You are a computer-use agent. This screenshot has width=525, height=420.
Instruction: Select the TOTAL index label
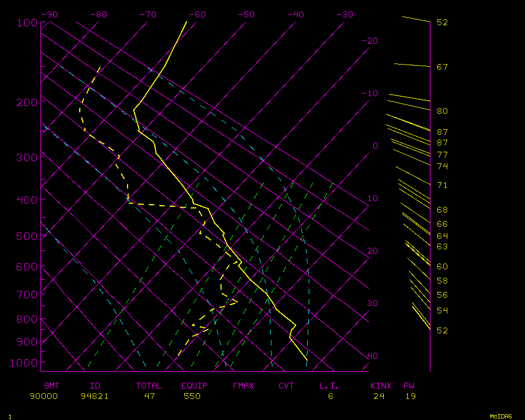point(149,386)
